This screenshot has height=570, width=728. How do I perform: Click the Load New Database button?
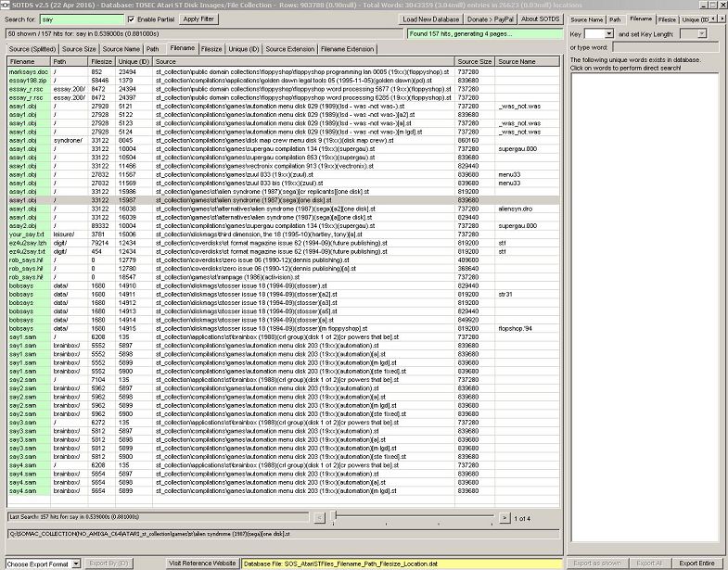point(432,19)
